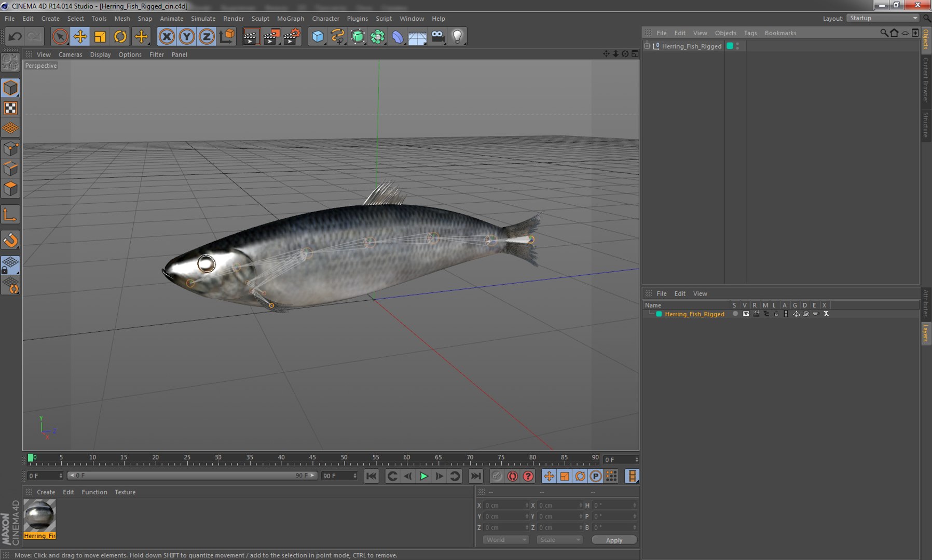932x560 pixels.
Task: Click the Apply button
Action: (x=614, y=540)
